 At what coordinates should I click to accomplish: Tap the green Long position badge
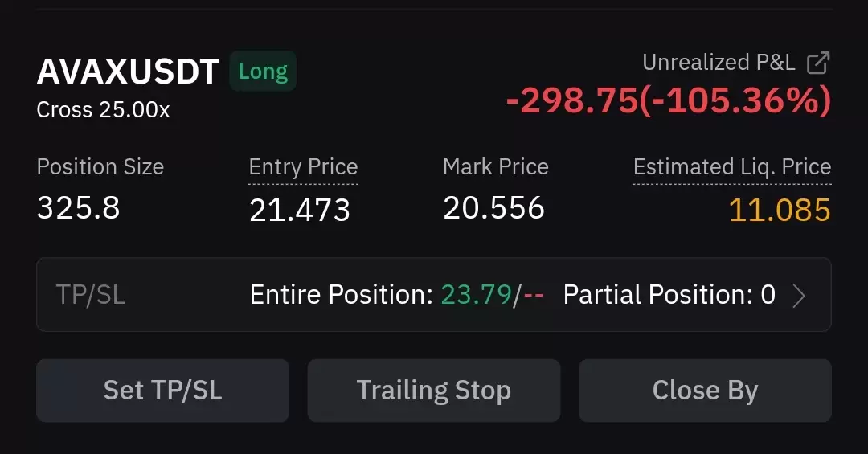(x=263, y=71)
